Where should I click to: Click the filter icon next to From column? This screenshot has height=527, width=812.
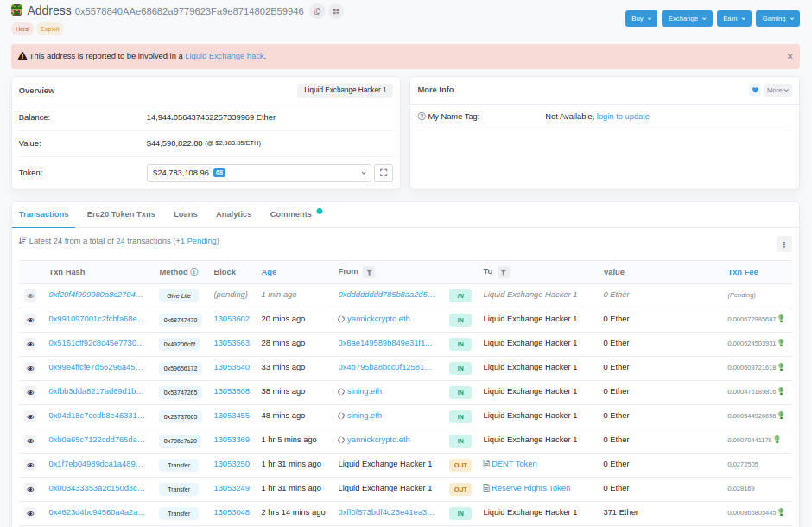369,272
